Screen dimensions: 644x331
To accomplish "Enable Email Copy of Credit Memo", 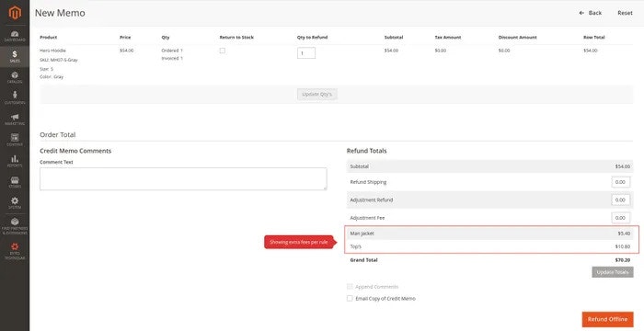I will [350, 299].
